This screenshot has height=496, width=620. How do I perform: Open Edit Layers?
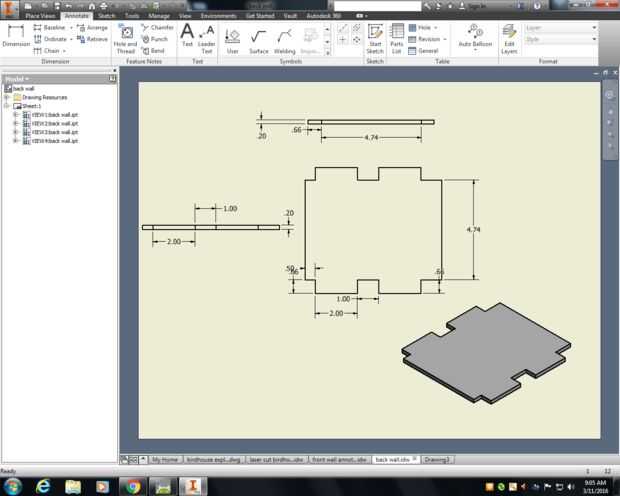[x=509, y=39]
